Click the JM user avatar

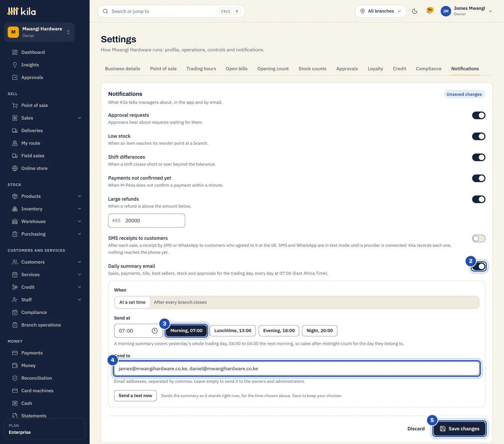click(446, 11)
